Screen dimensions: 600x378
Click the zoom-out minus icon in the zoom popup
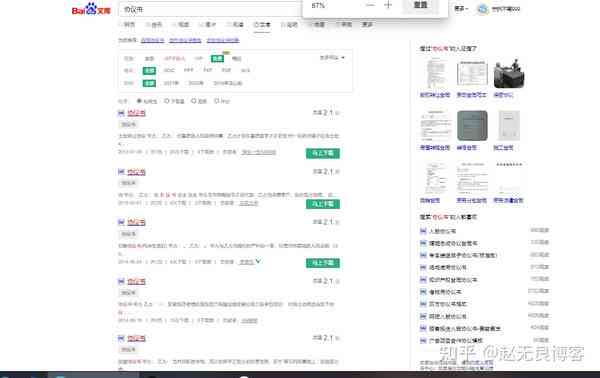click(370, 5)
